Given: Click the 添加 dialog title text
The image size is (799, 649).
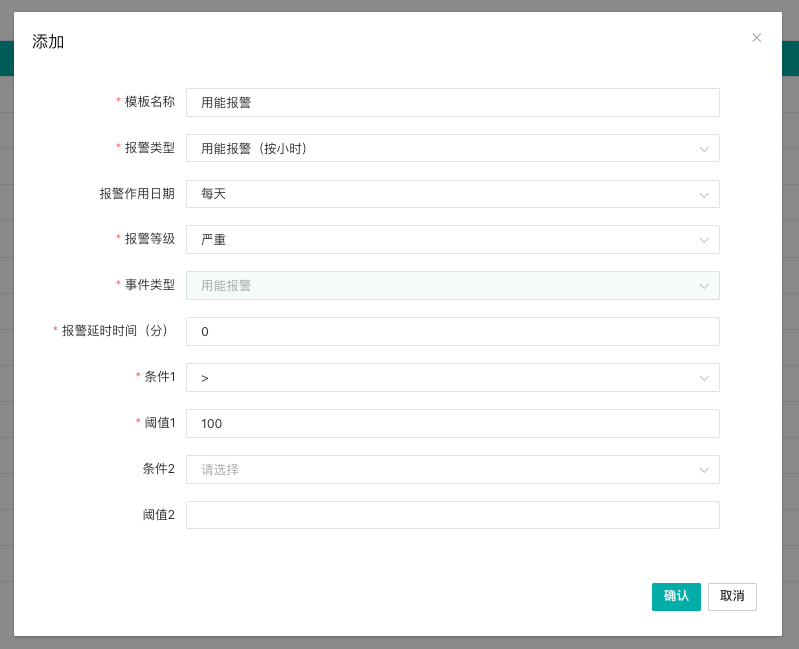Looking at the screenshot, I should [48, 42].
